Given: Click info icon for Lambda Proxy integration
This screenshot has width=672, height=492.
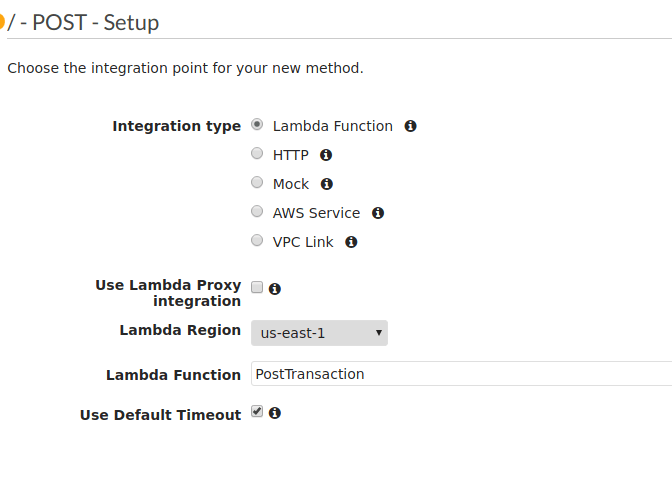Looking at the screenshot, I should tap(275, 288).
